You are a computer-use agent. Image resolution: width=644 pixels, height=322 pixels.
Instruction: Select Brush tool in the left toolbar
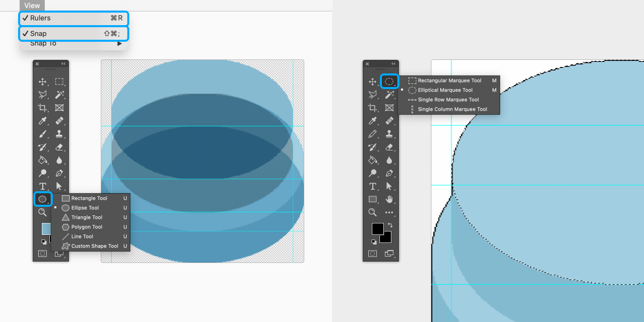(x=43, y=134)
